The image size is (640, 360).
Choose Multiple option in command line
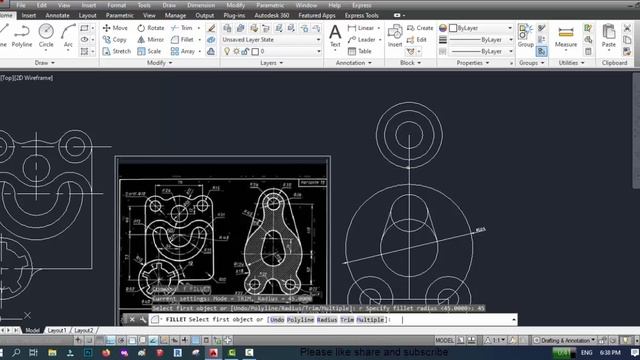370,320
